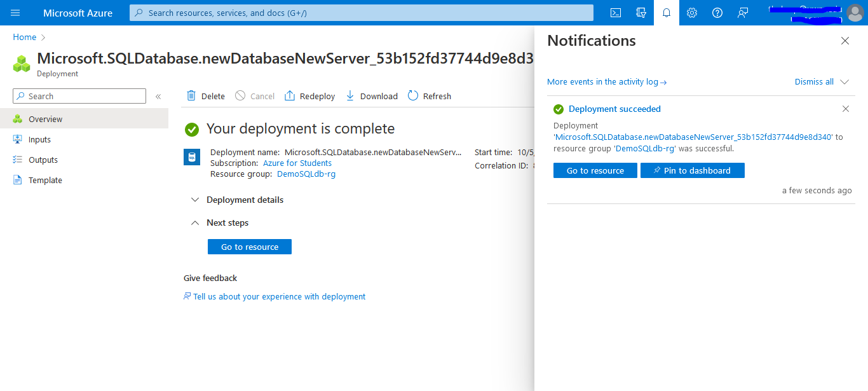
Task: Click green checkmark next to deployment complete
Action: (x=192, y=129)
